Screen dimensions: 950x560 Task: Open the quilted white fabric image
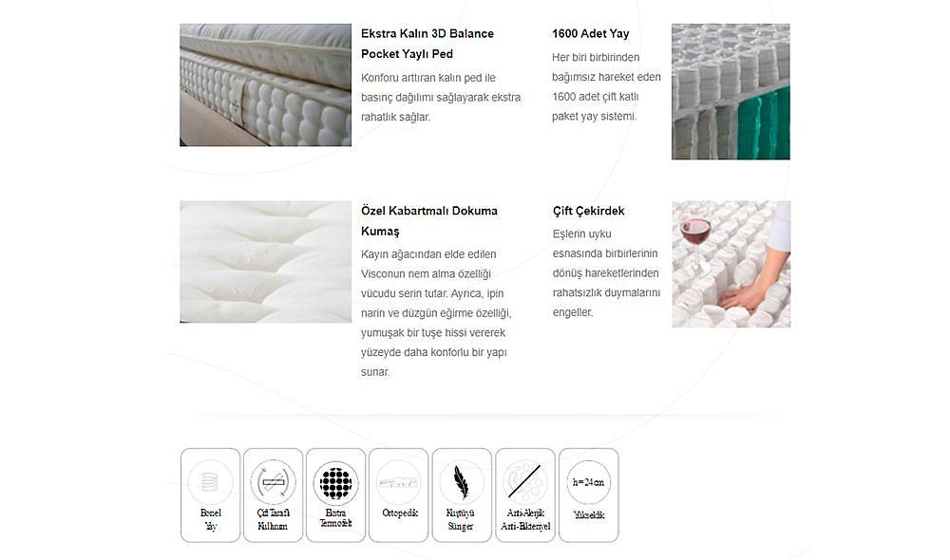[265, 262]
